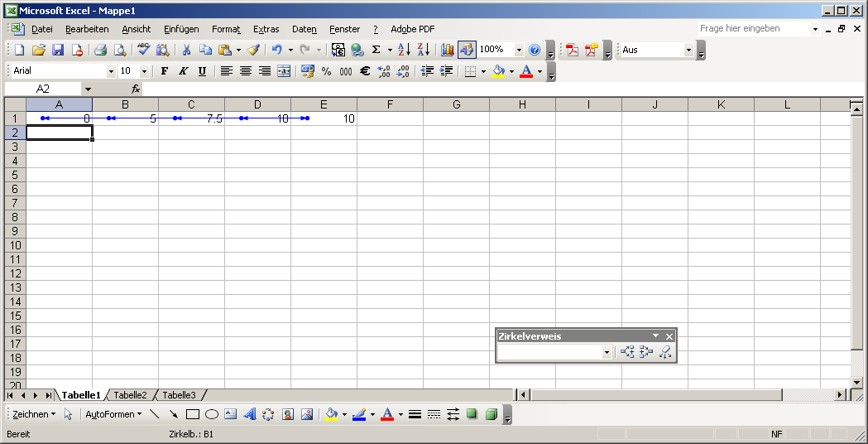Draw an arrow shape
Image resolution: width=868 pixels, height=444 pixels.
pos(174,414)
